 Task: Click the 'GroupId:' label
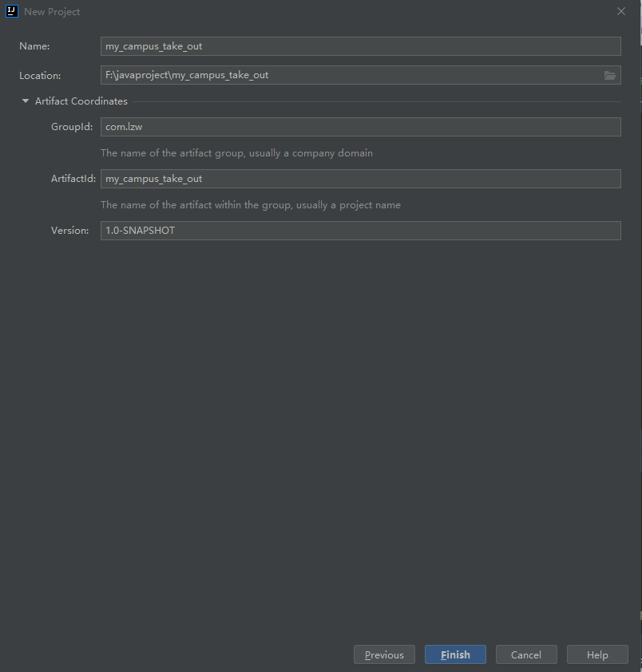coord(72,127)
